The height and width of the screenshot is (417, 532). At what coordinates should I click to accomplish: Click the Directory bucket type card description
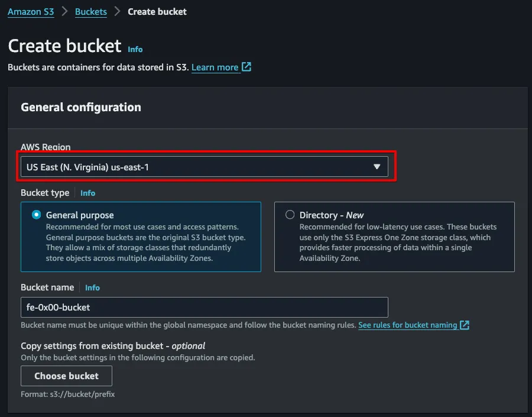point(397,243)
